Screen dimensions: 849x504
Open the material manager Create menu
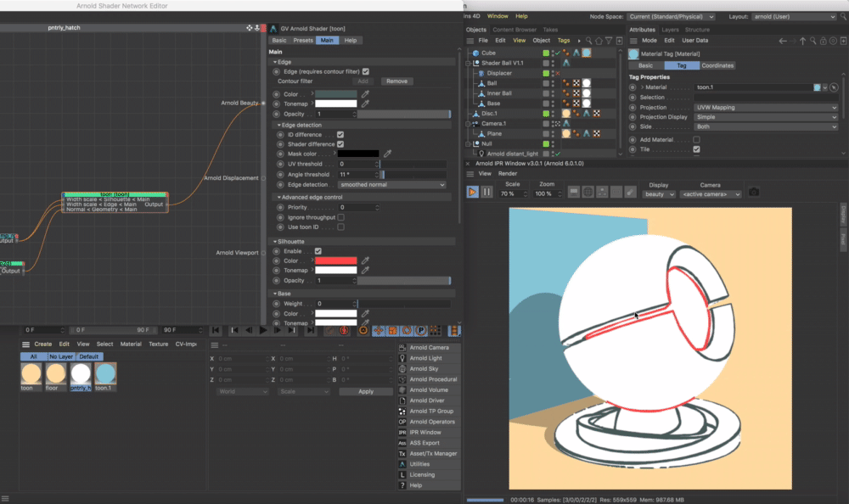[42, 344]
